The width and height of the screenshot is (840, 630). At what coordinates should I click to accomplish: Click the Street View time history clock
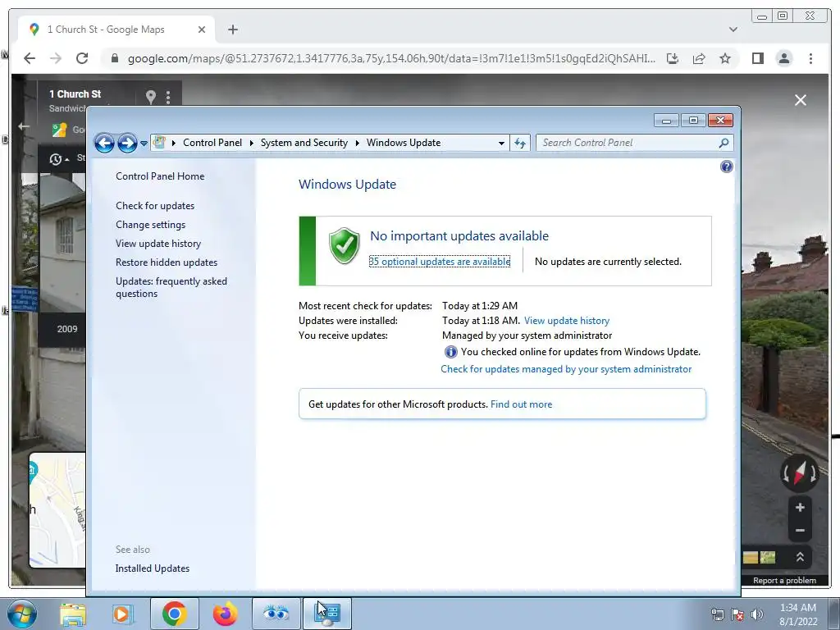coord(56,159)
